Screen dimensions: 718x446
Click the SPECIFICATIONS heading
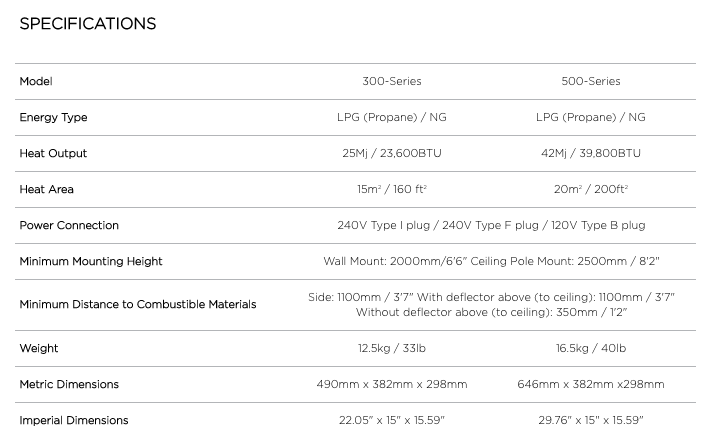[x=88, y=24]
